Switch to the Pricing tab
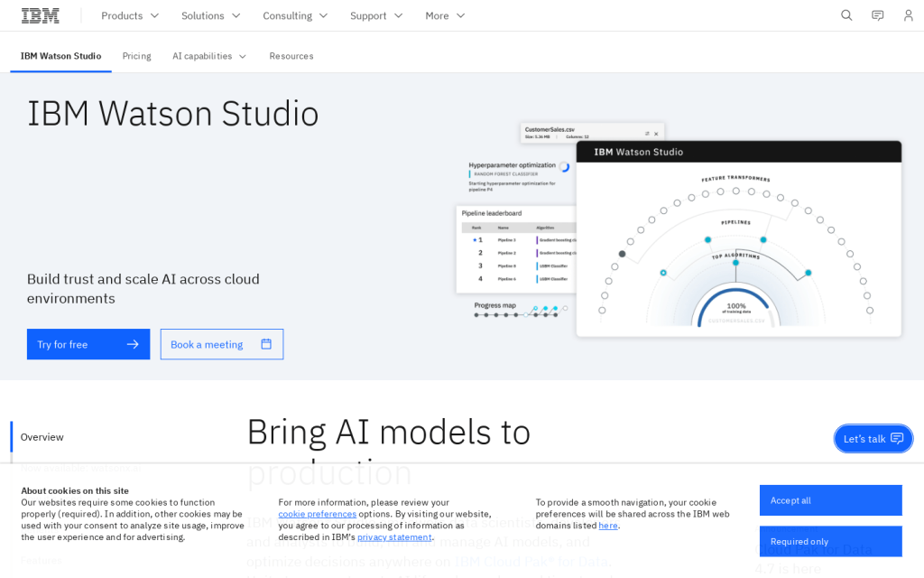Screen dimensions: 924x578 point(136,56)
